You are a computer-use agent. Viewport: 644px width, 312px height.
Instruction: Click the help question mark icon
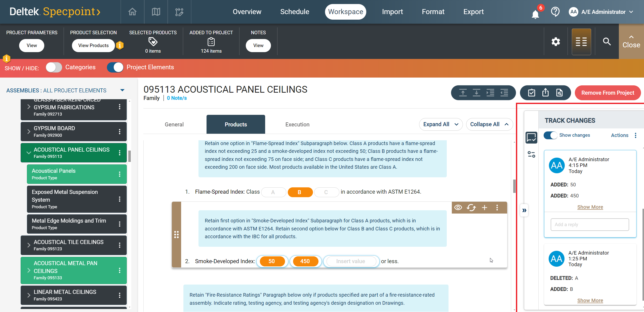[555, 12]
